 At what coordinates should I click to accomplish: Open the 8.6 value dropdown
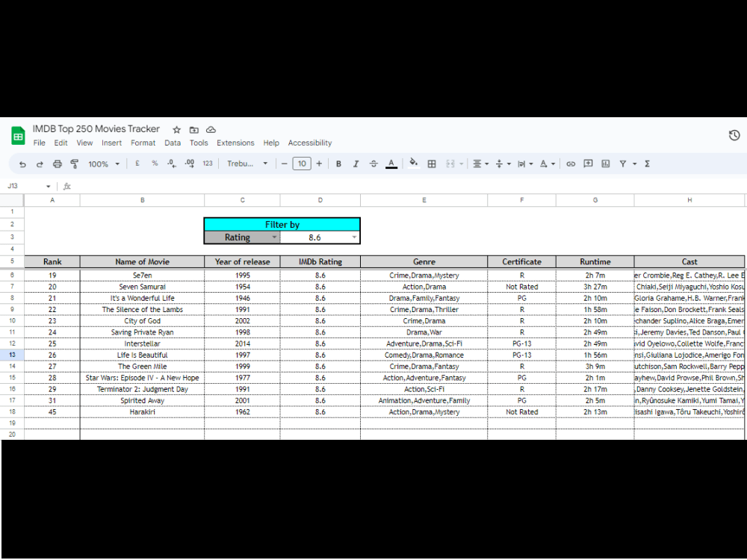pos(354,237)
